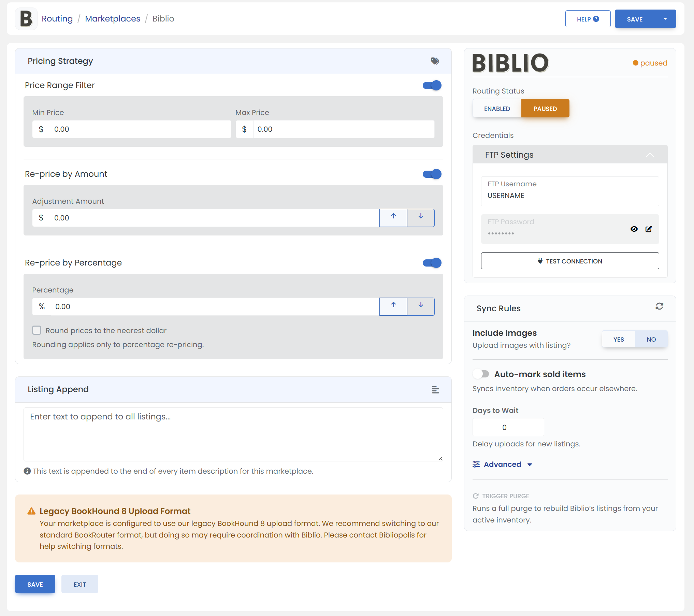Click TEST CONNECTION button
Viewport: 694px width, 616px height.
tap(570, 261)
